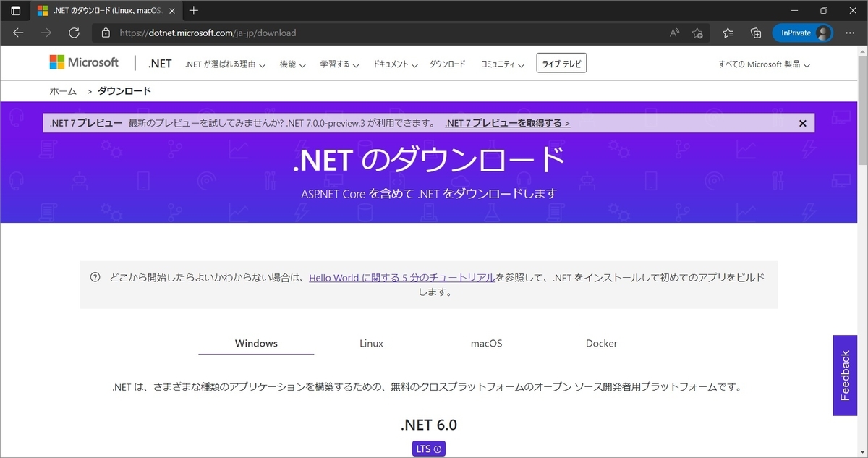Click the ".NET 6.0" heading text
868x458 pixels.
tap(429, 425)
